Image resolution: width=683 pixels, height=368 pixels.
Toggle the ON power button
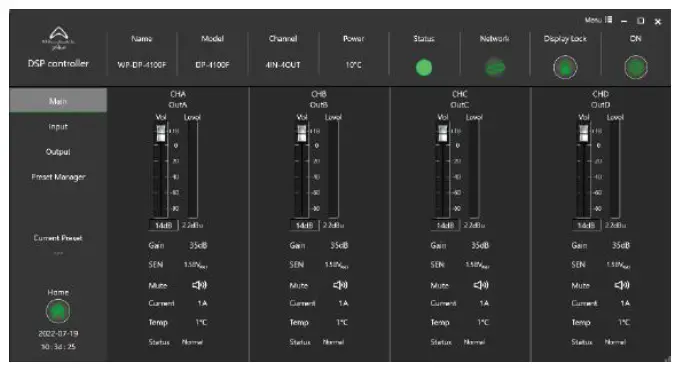pyautogui.click(x=636, y=68)
